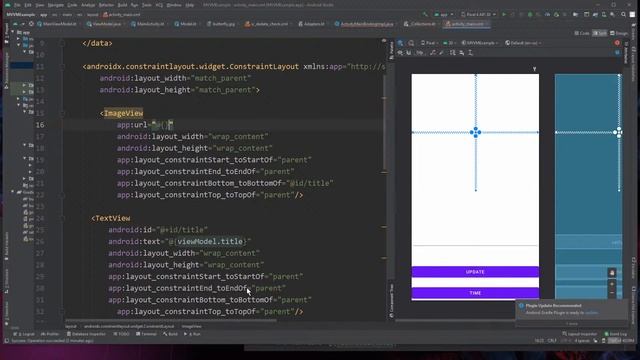Image resolution: width=640 pixels, height=360 pixels.
Task: Click the Make Project hammer icon
Action: click(425, 14)
